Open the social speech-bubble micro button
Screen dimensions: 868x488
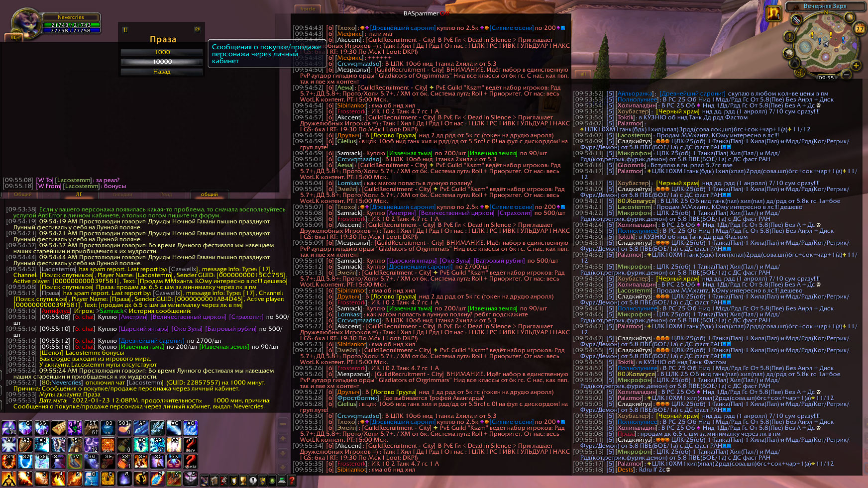[x=253, y=481]
